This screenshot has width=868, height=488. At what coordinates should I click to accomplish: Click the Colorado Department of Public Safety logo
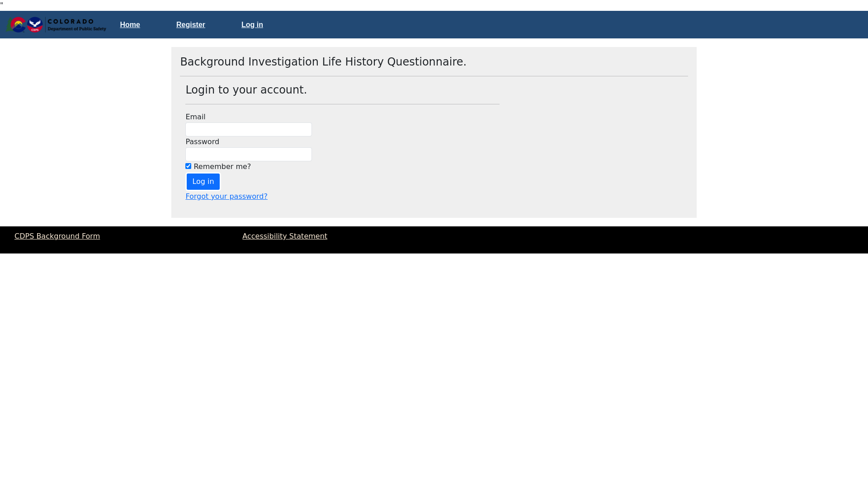(56, 24)
